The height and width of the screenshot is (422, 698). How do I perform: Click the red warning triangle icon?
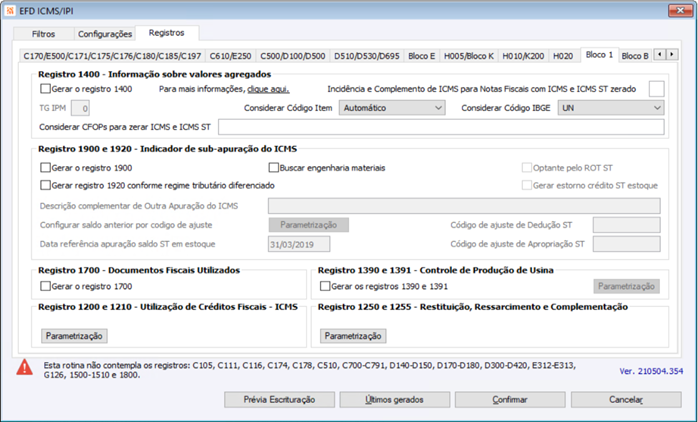(24, 366)
